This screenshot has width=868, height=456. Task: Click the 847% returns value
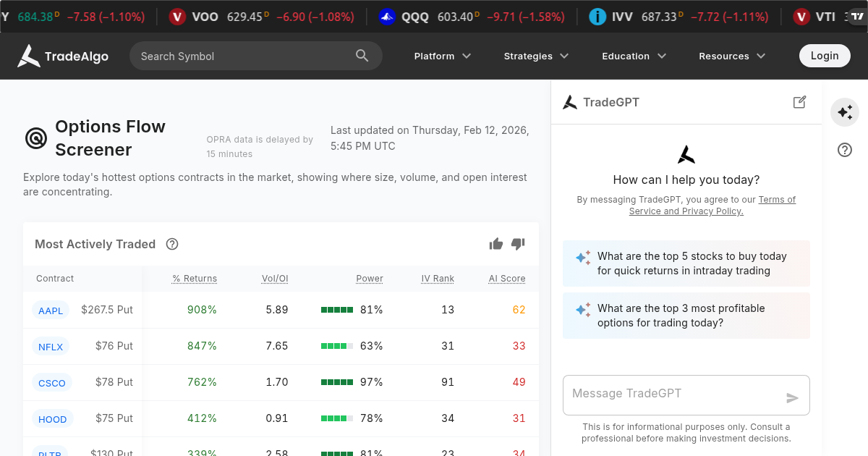(202, 346)
